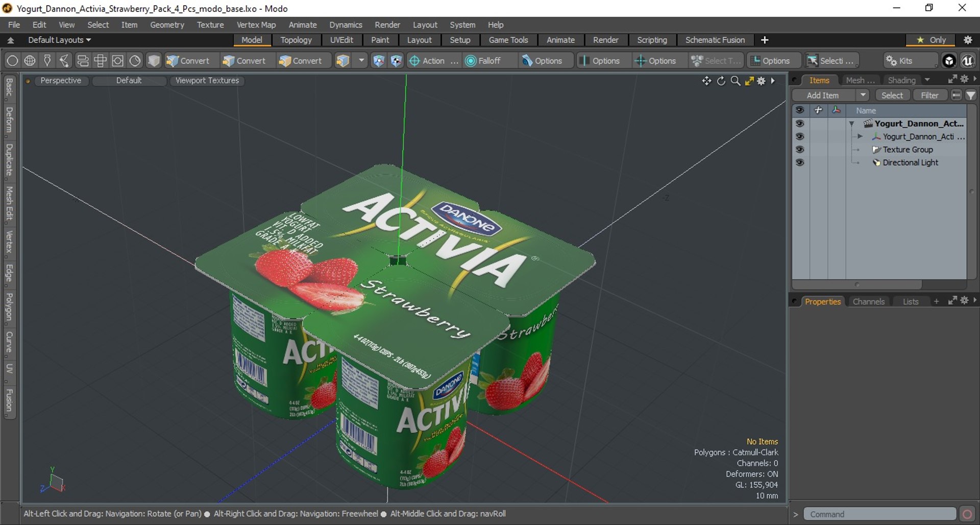Click the second Convert button
980x525 pixels.
(244, 61)
